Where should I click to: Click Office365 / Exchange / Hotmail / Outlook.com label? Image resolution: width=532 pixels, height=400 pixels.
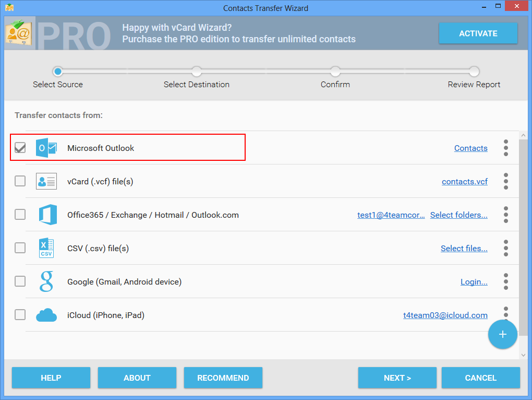click(153, 215)
